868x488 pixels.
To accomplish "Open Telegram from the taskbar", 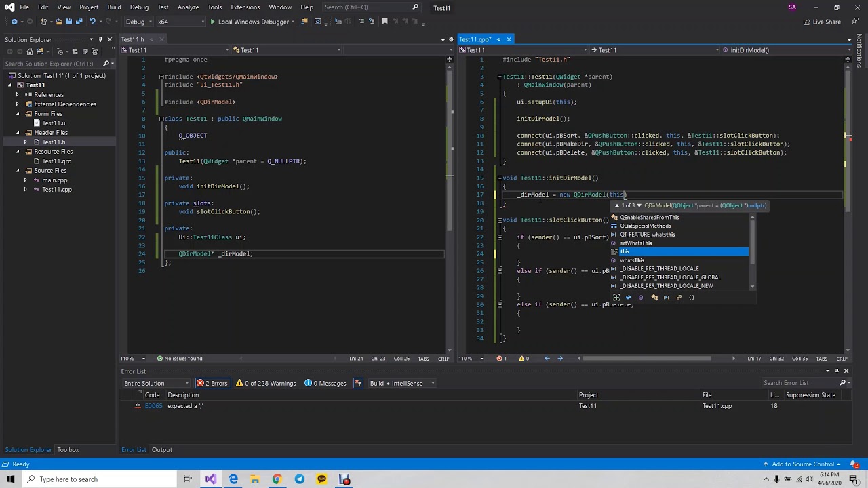I will (299, 479).
